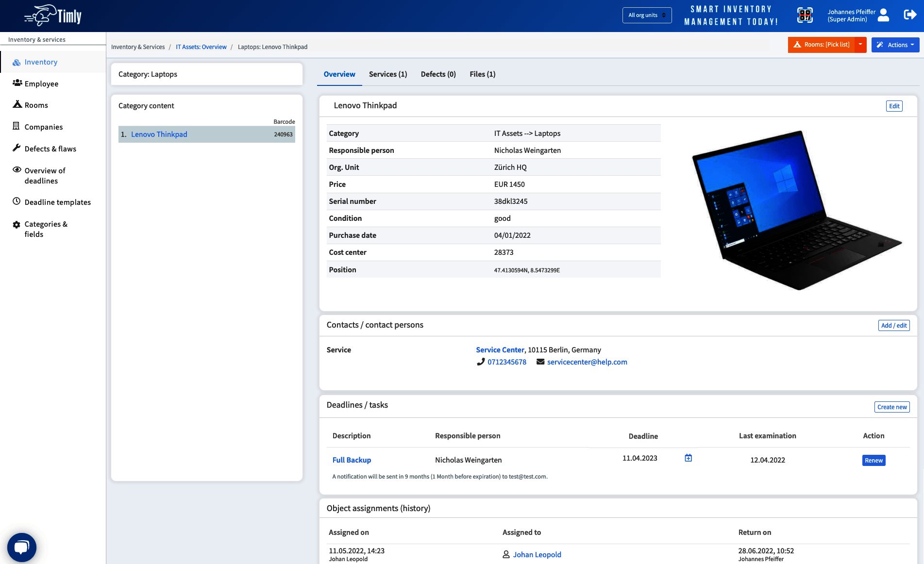The image size is (924, 564).
Task: Click the Edit button for Lenovo Thinkpad
Action: coord(894,106)
